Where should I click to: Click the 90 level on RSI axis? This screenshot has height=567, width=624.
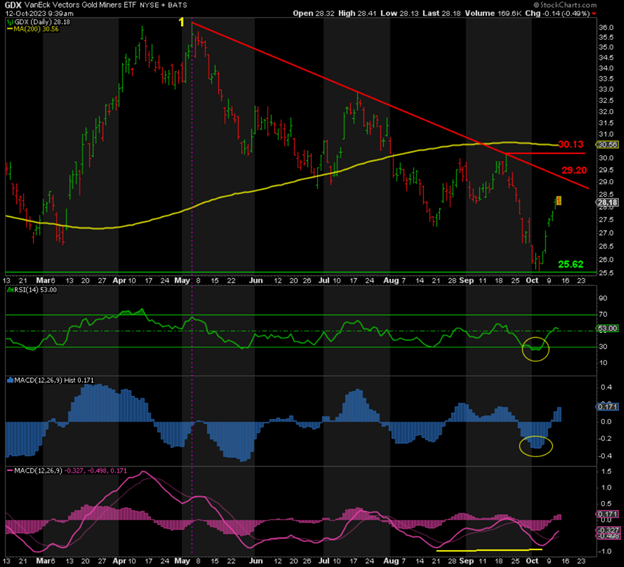click(x=603, y=298)
